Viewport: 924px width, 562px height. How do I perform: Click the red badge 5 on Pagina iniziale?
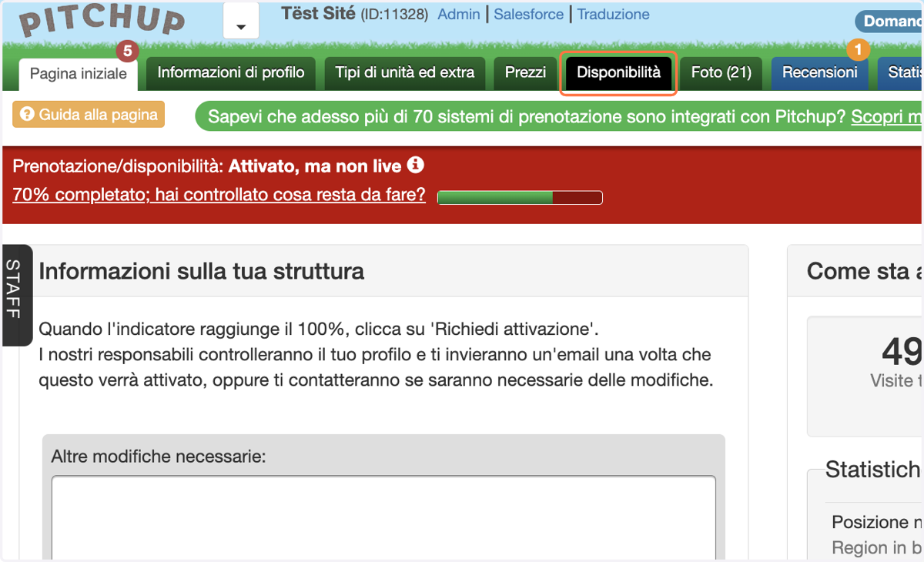point(127,52)
